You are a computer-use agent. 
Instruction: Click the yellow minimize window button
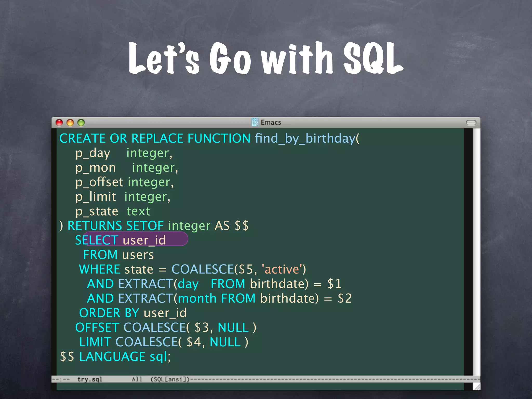point(70,123)
